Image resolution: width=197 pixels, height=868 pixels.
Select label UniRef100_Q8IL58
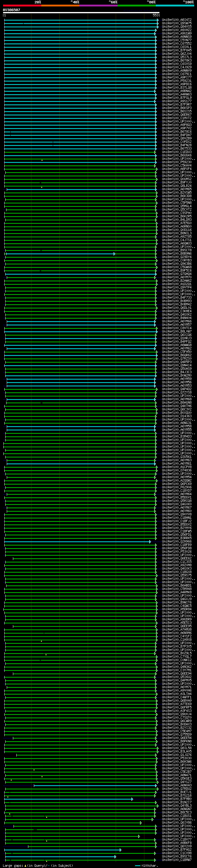pos(176,748)
